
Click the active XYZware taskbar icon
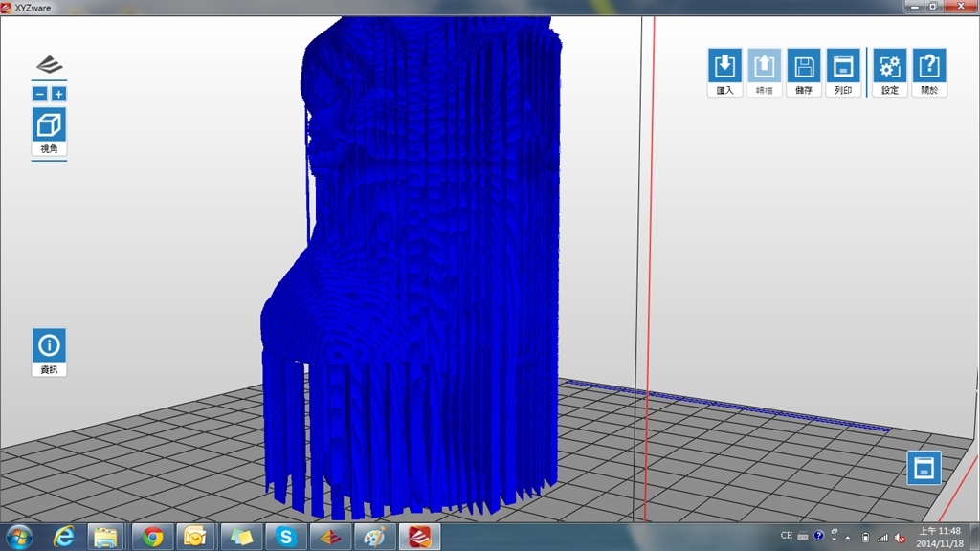[x=419, y=538]
